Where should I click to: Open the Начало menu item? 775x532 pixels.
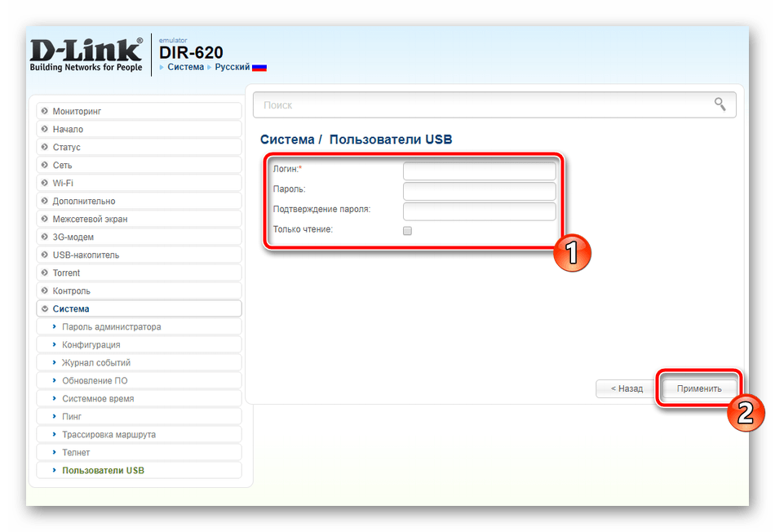click(139, 129)
